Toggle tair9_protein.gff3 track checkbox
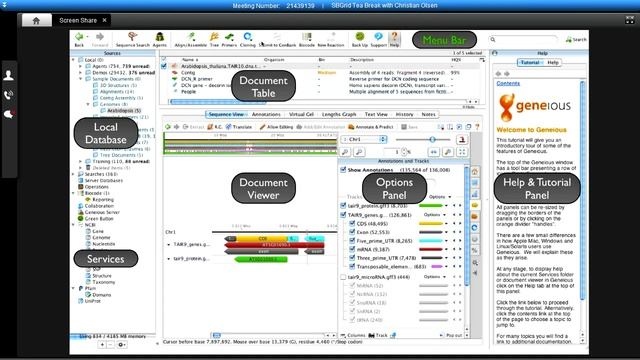Image resolution: width=640 pixels, height=360 pixels. pos(343,206)
